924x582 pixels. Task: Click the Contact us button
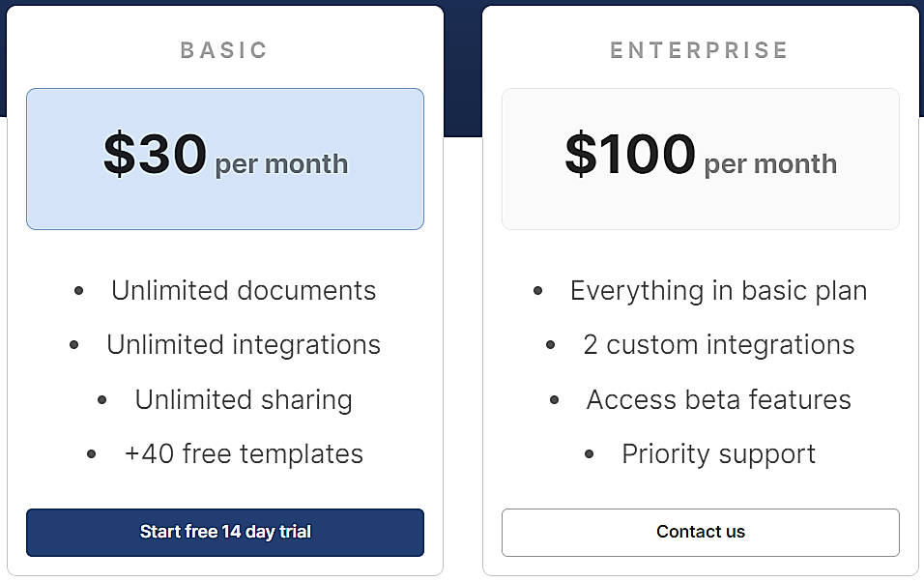[700, 532]
